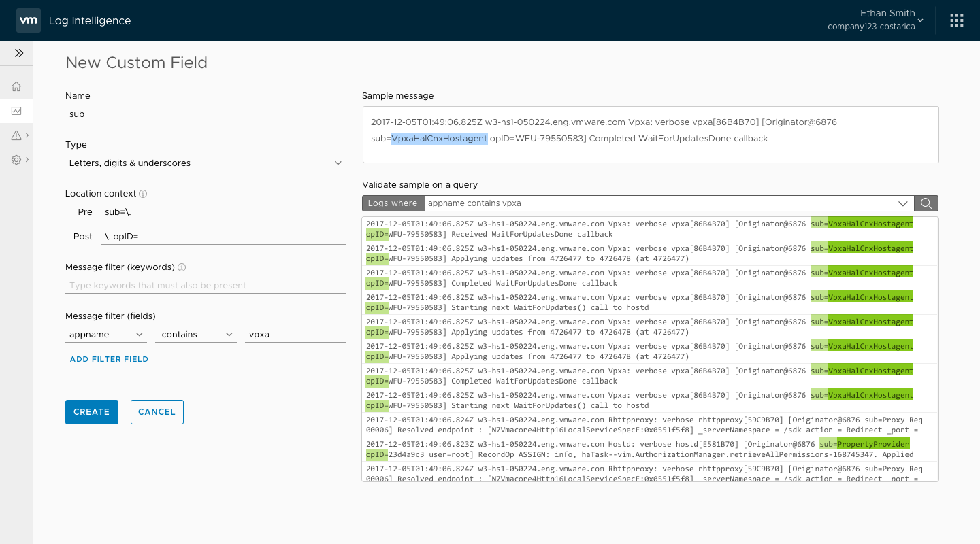Open the contains operator dropdown
Screen dimensions: 980x544
pyautogui.click(x=196, y=335)
